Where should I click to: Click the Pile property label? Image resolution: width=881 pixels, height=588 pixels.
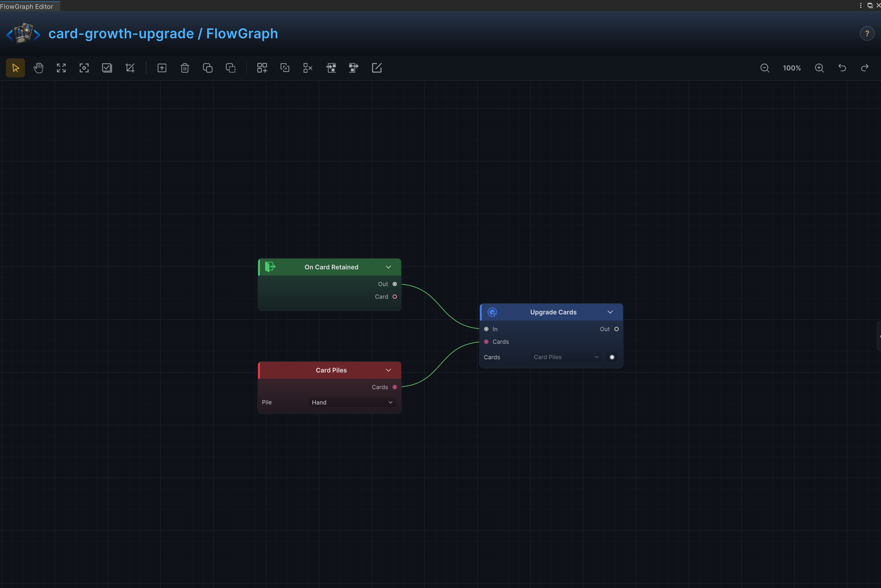(x=267, y=402)
